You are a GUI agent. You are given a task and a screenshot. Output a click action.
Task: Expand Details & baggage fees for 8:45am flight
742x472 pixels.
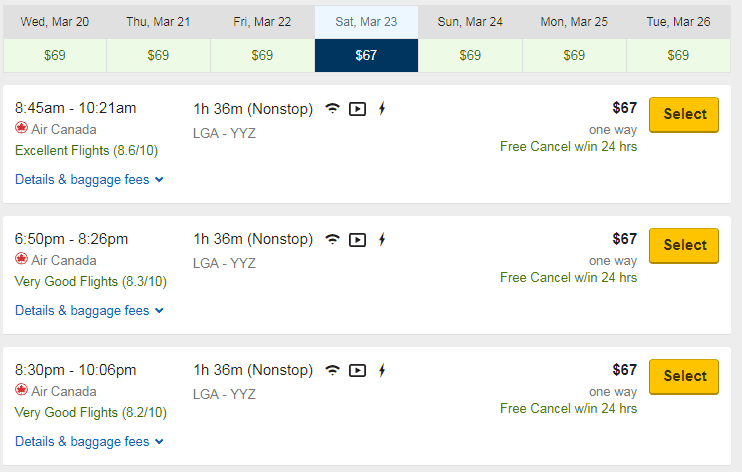pos(89,180)
